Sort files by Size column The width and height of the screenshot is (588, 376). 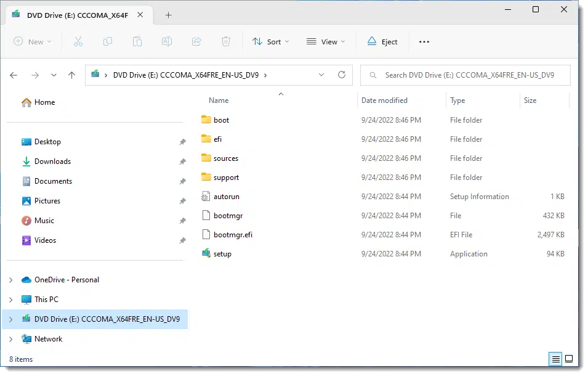coord(530,100)
